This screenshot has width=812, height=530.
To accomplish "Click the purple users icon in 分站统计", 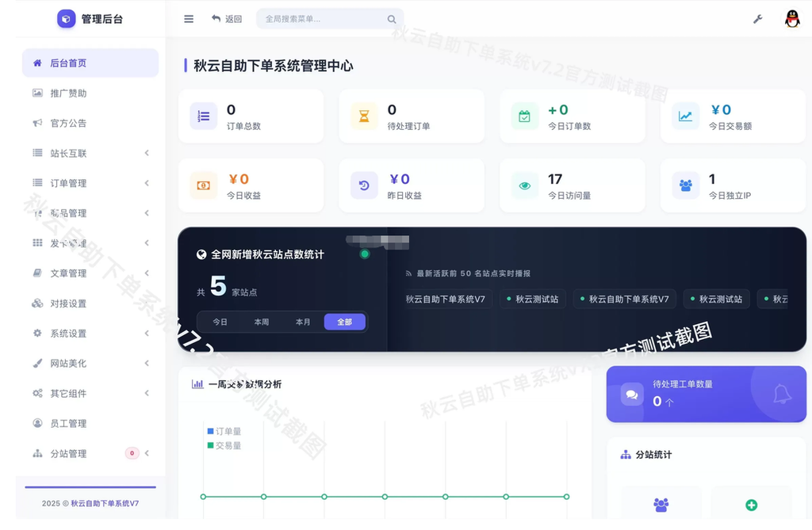I will click(x=661, y=505).
